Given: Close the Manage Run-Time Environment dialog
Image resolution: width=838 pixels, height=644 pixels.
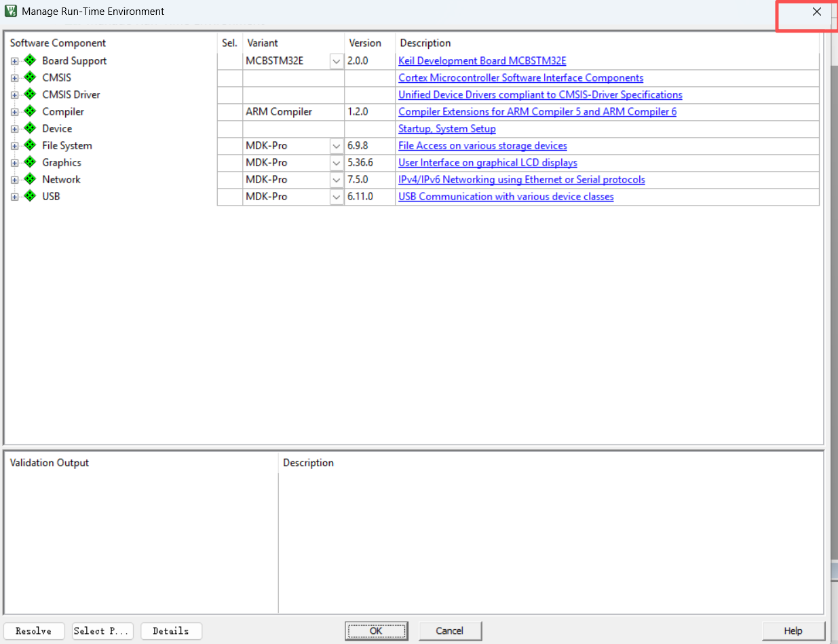Looking at the screenshot, I should tap(817, 12).
